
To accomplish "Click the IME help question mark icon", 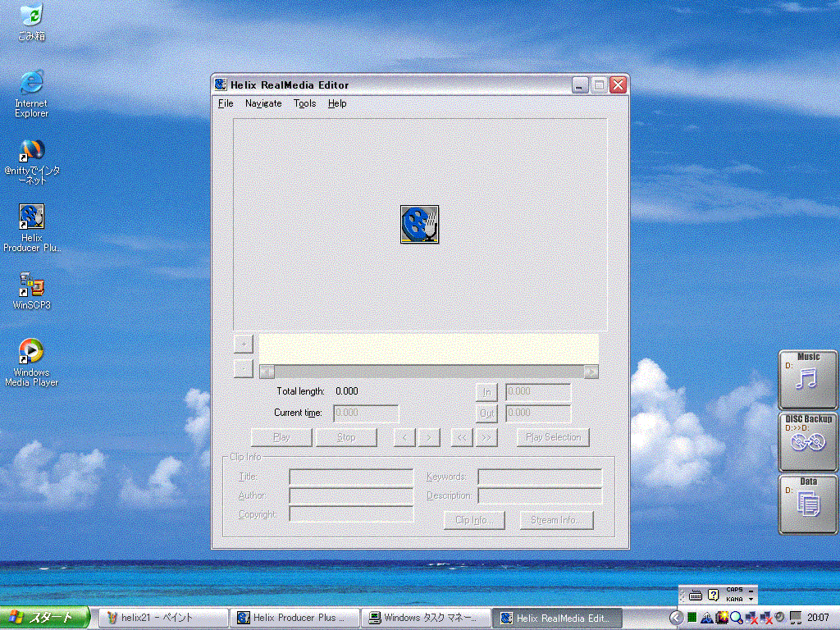I will point(713,595).
